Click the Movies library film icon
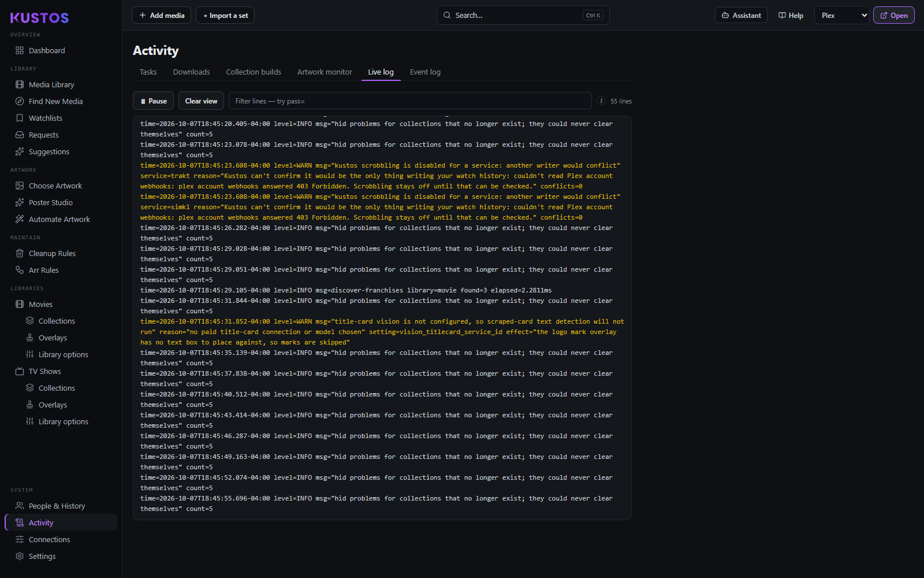This screenshot has width=924, height=578. pyautogui.click(x=20, y=304)
